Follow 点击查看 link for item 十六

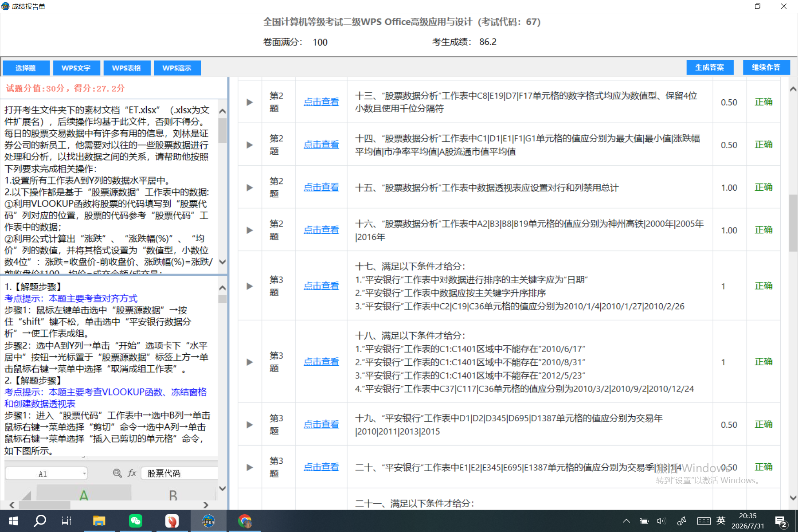coord(321,230)
